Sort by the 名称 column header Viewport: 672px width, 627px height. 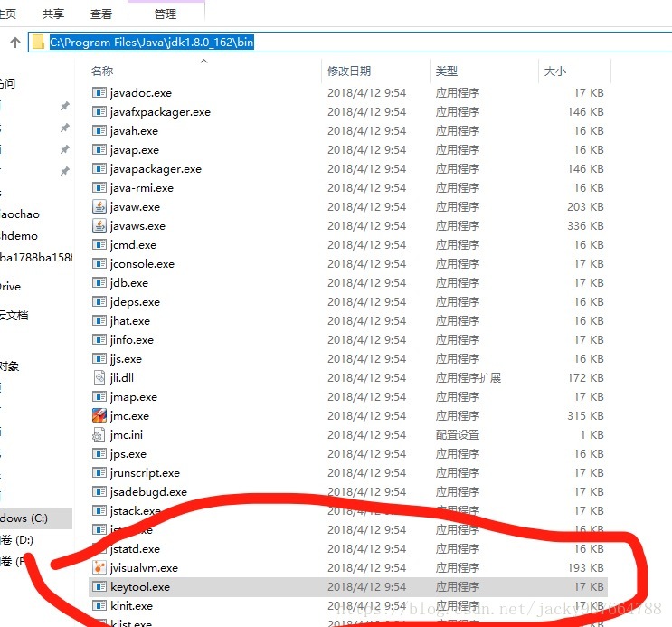coord(102,71)
